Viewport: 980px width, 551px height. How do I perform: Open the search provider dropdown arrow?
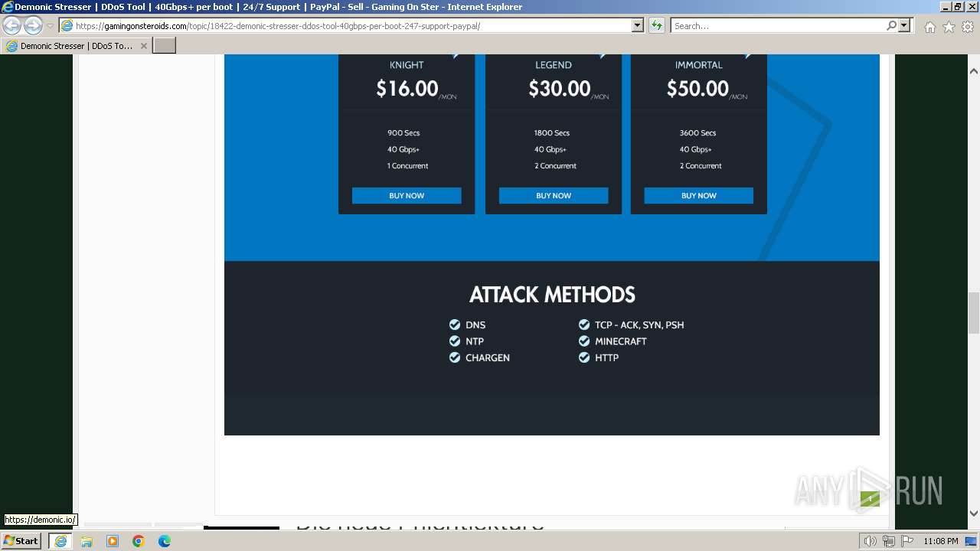pos(904,25)
